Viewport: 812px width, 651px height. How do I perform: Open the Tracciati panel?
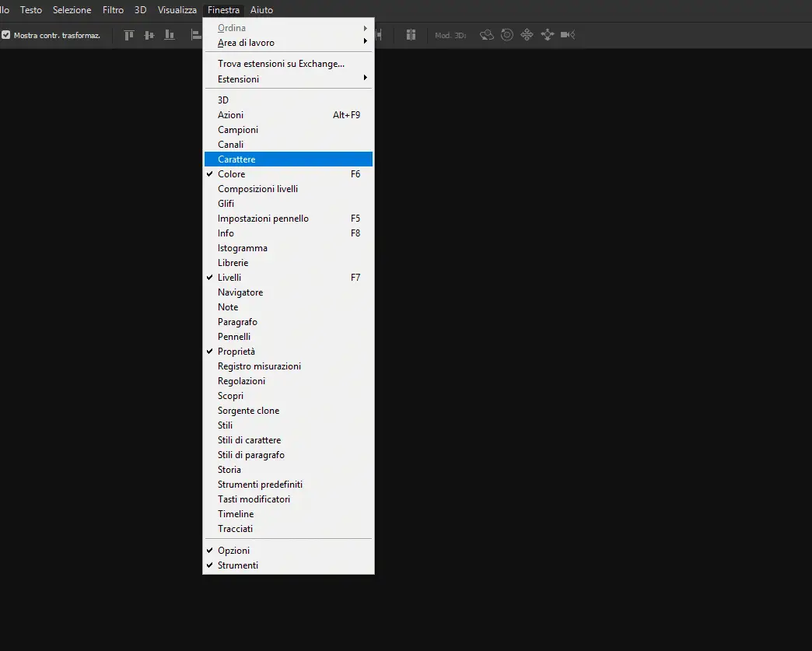[289, 528]
